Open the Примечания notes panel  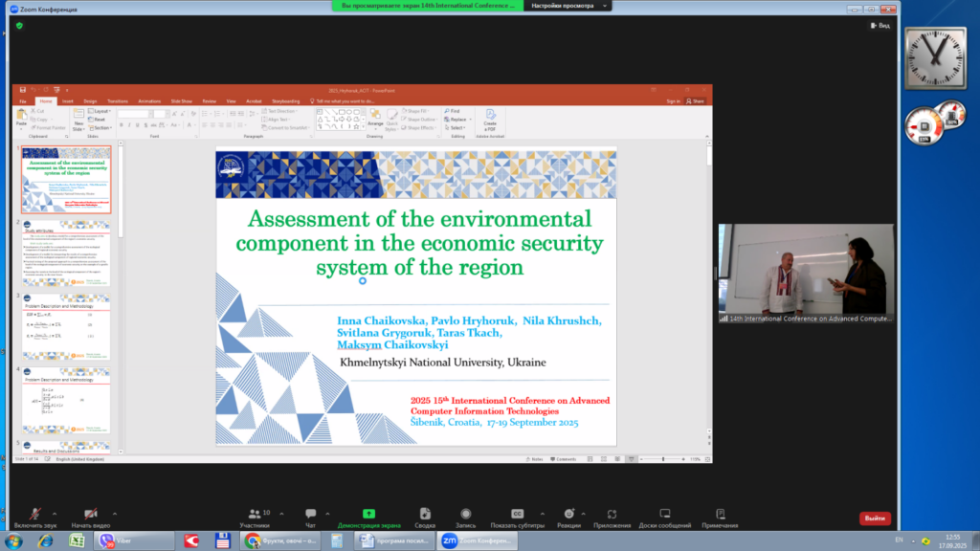[x=719, y=516]
